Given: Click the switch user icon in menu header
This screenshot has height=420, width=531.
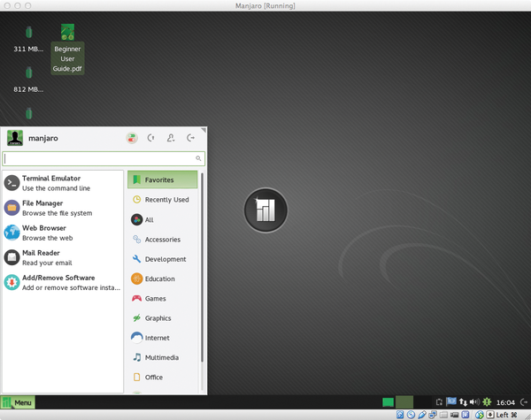Looking at the screenshot, I should pos(171,138).
